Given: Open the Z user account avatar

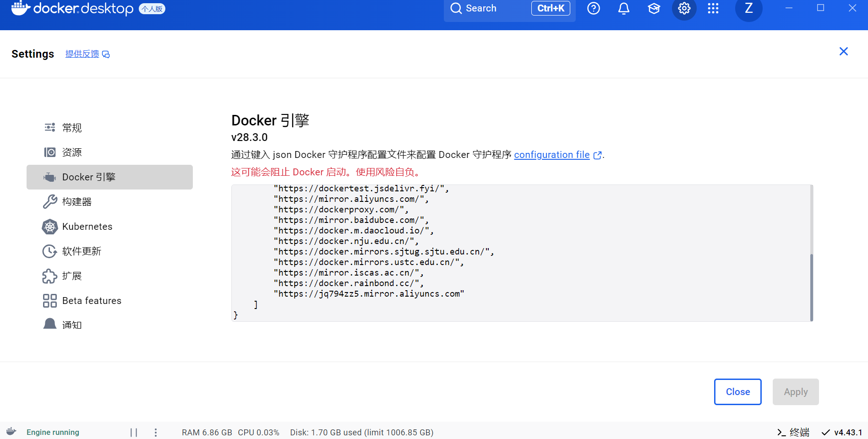Looking at the screenshot, I should click(749, 8).
